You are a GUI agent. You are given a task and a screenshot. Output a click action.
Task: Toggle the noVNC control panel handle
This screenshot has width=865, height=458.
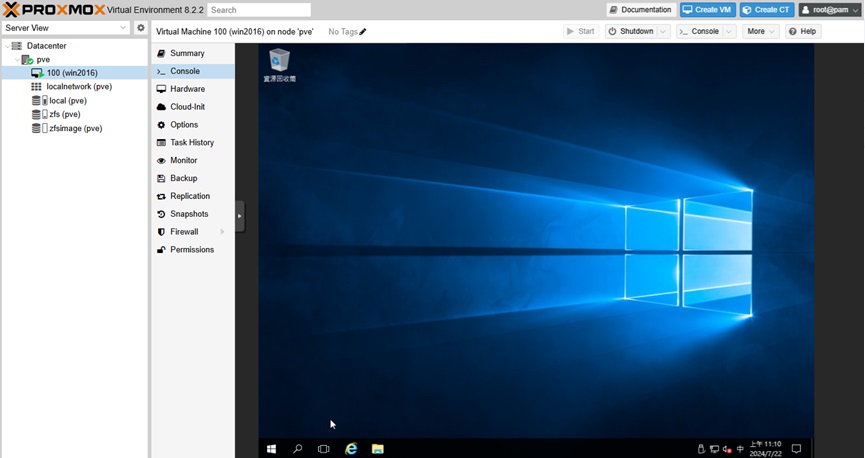coord(239,216)
